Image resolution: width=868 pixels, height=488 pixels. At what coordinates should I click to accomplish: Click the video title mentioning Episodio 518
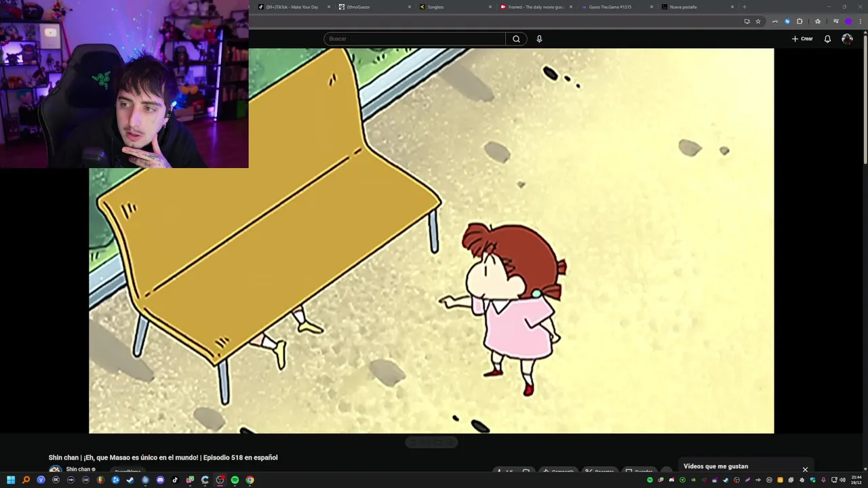[163, 457]
